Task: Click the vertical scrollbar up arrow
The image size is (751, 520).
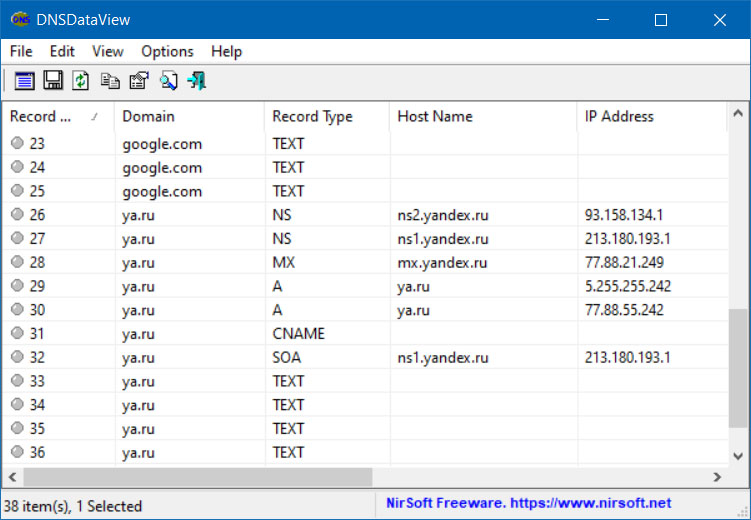Action: [x=738, y=113]
